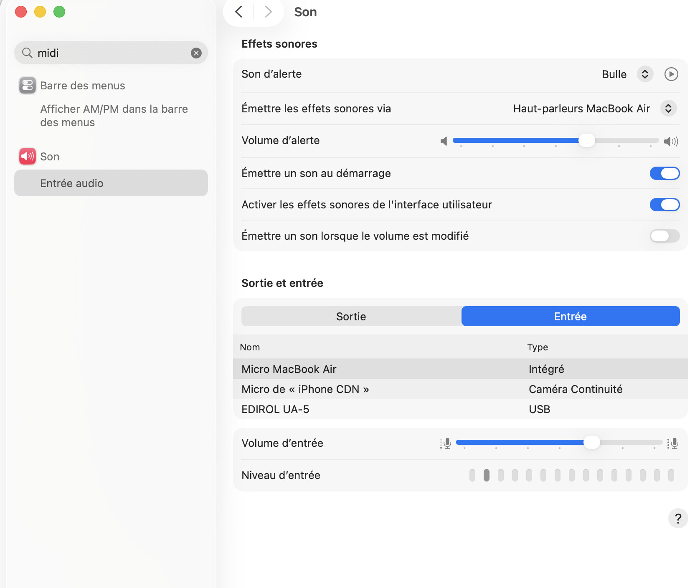Switch to the Sortie tab
This screenshot has height=588, width=700.
[351, 317]
